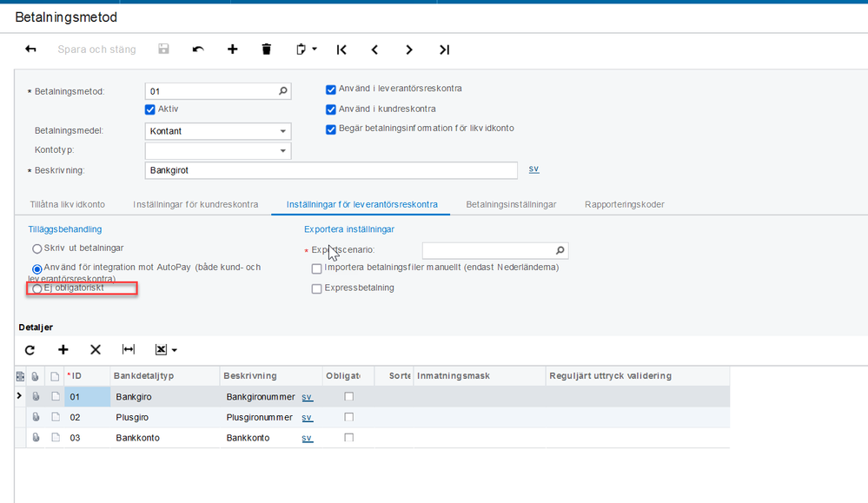
Task: Delete the selected row in Detaljer
Action: tap(96, 349)
